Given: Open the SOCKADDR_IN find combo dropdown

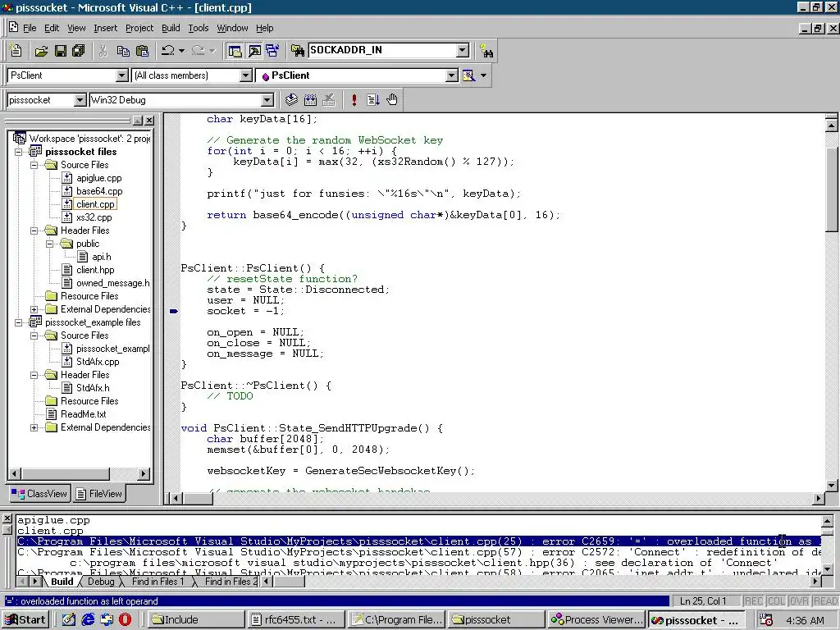Looking at the screenshot, I should [x=463, y=50].
